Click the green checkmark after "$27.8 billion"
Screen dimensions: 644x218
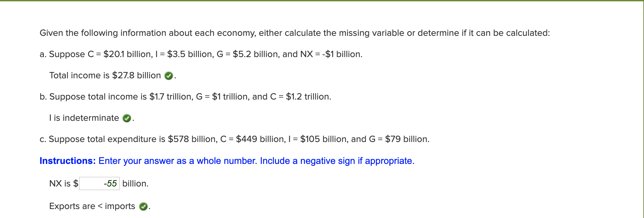click(169, 76)
